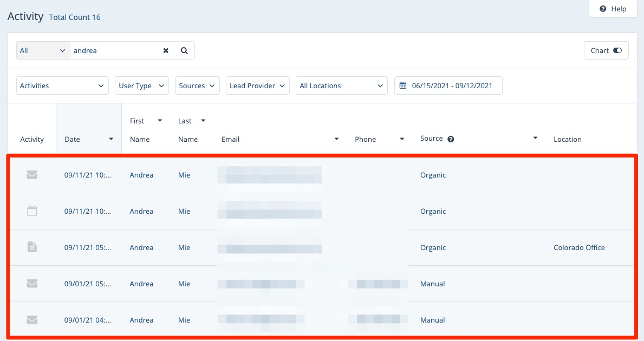Click the document activity icon in third row
The height and width of the screenshot is (341, 644).
coord(32,247)
